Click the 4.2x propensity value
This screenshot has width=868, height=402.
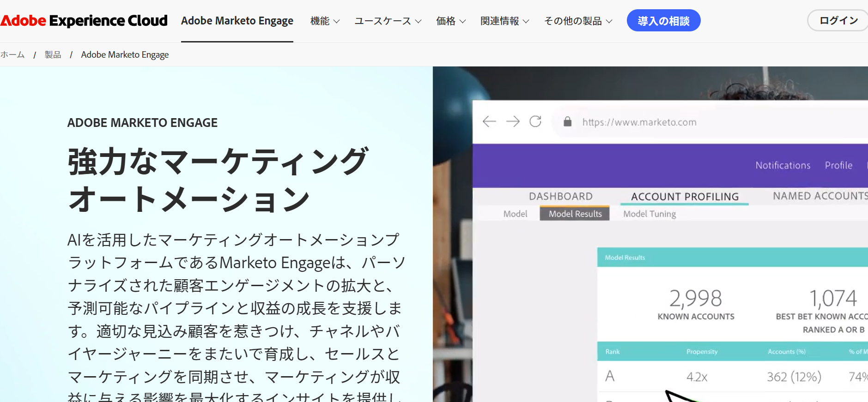pyautogui.click(x=697, y=377)
